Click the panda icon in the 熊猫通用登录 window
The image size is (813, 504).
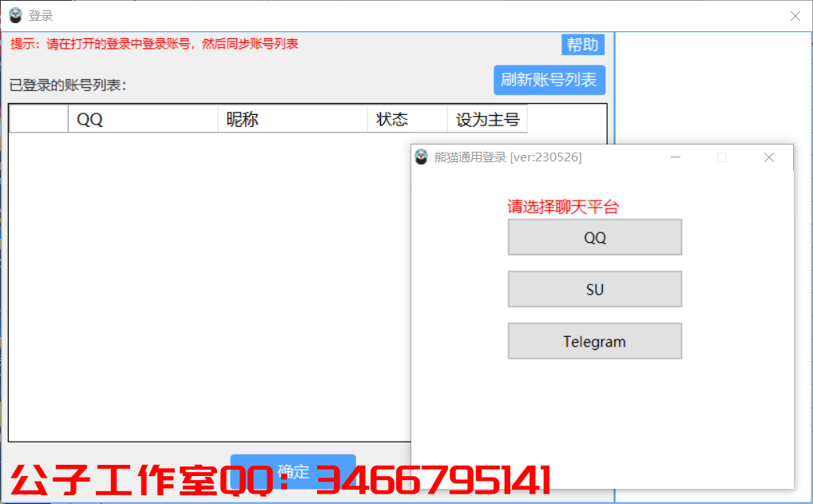click(x=422, y=157)
